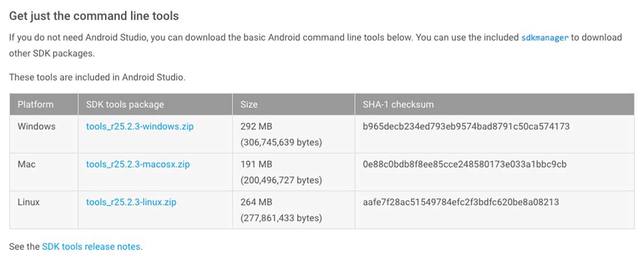Download tools_r25.2.3-windows.zip
This screenshot has width=644, height=263.
pyautogui.click(x=140, y=126)
